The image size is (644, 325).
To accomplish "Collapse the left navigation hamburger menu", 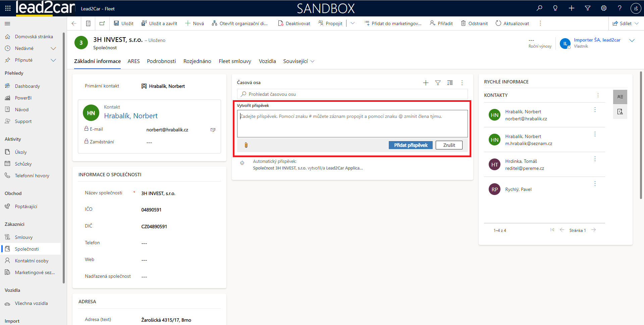I will click(7, 24).
